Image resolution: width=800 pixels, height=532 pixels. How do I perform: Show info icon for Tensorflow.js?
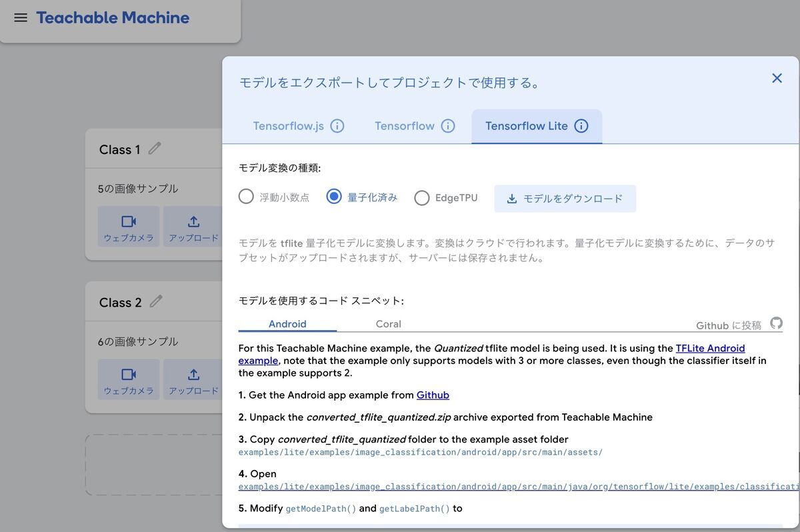point(337,126)
